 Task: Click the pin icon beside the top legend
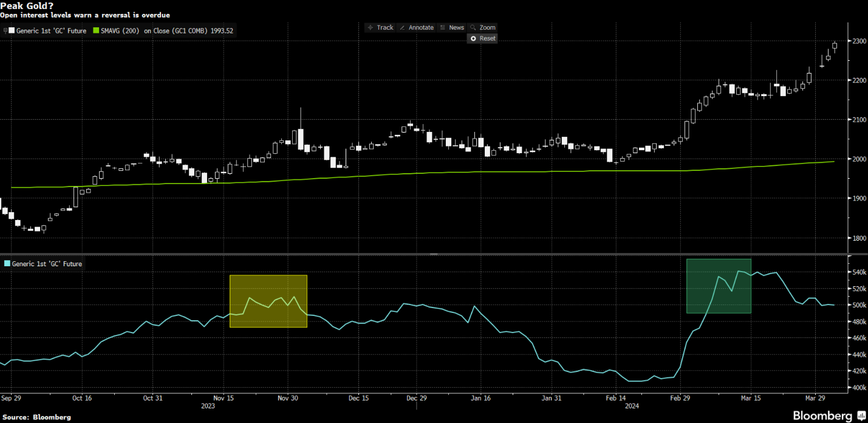tap(5, 30)
